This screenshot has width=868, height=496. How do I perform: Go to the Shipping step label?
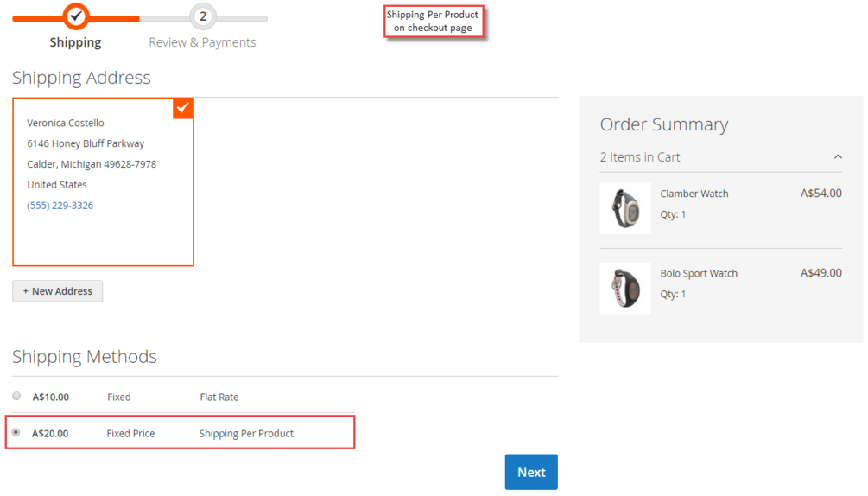pyautogui.click(x=75, y=42)
